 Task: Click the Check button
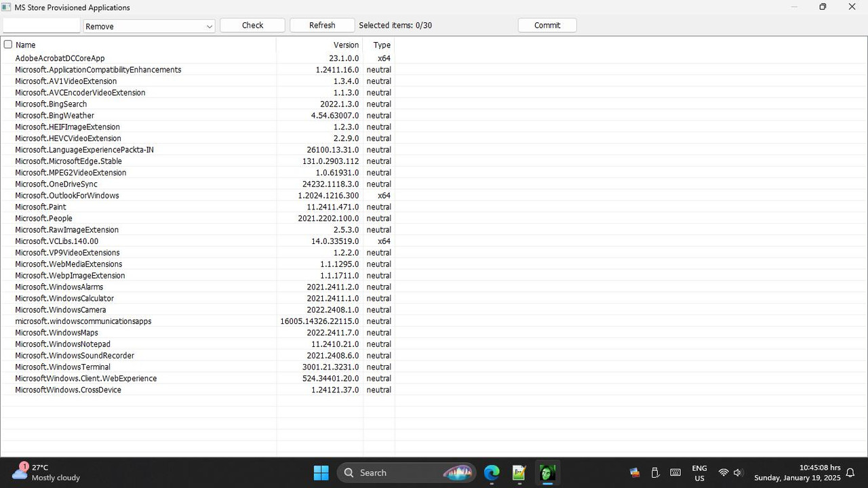(252, 25)
